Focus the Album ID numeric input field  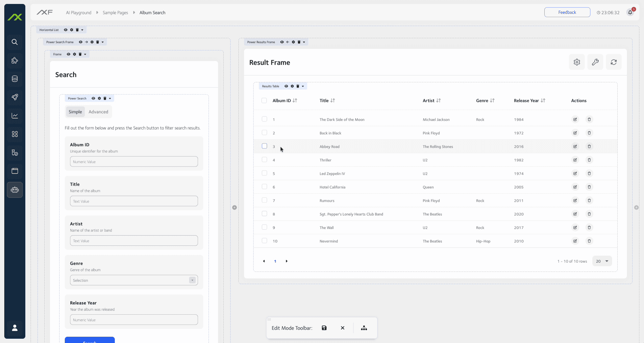134,162
